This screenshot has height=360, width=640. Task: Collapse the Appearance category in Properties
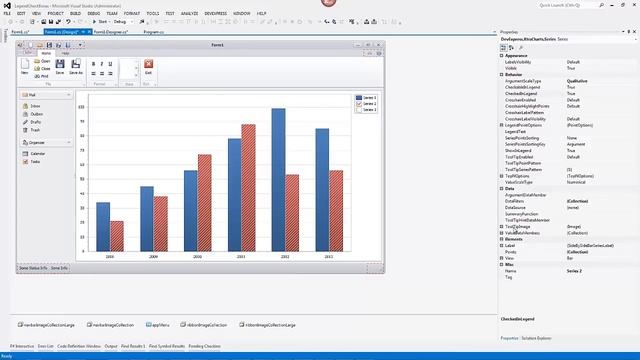click(x=502, y=56)
